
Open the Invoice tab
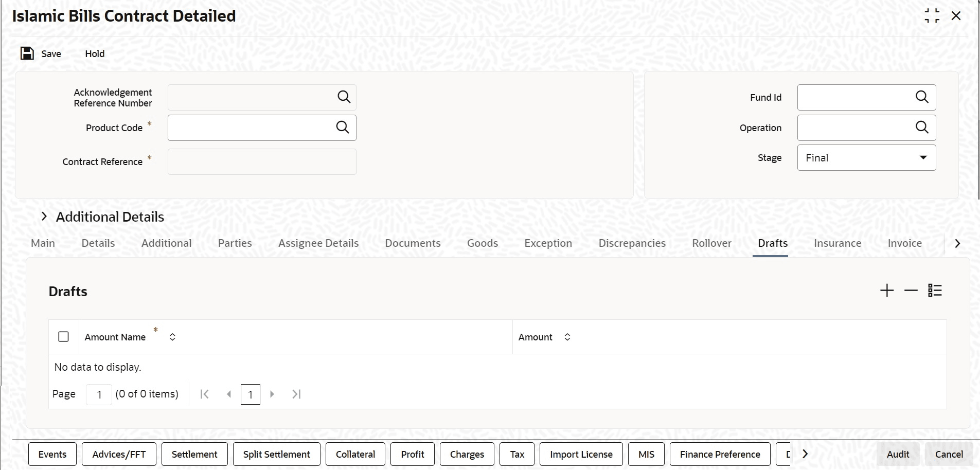pos(905,243)
